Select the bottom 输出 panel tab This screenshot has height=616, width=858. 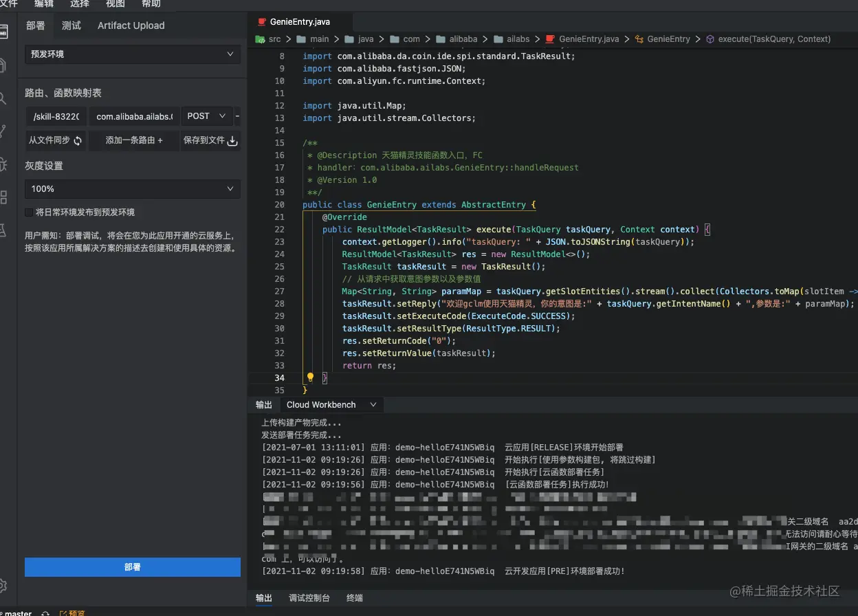(264, 598)
